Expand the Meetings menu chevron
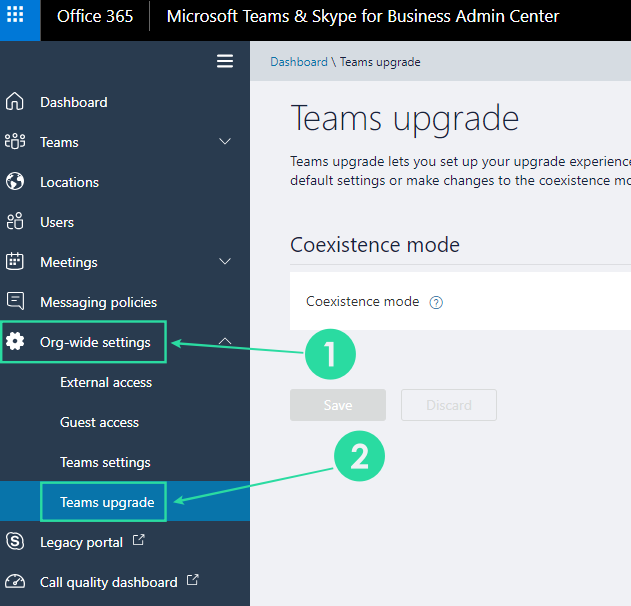 coord(225,262)
